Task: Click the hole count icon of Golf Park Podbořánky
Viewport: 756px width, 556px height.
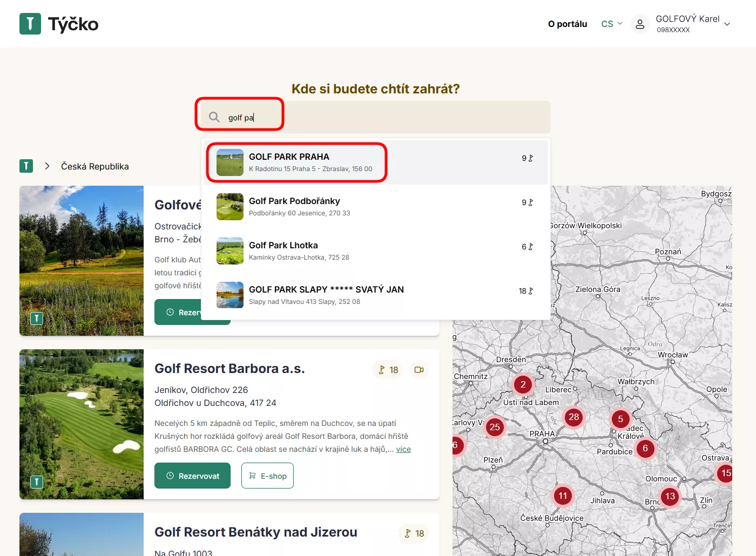Action: click(x=531, y=202)
